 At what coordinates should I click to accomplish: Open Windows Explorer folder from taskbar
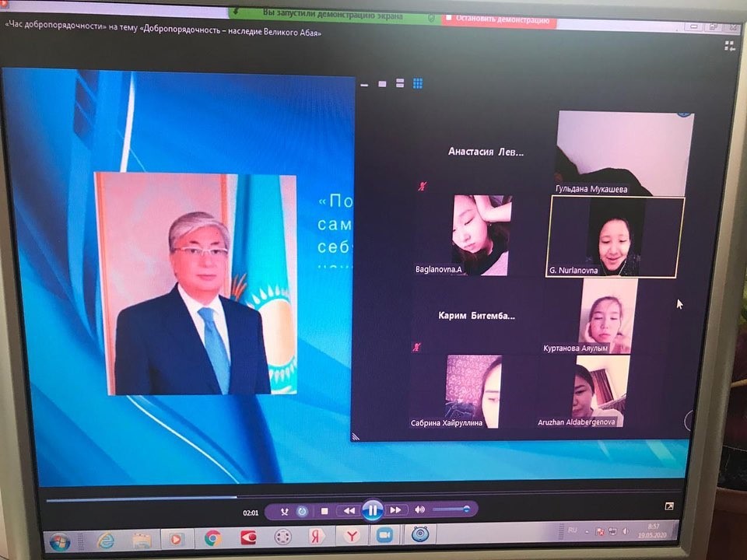(x=142, y=540)
